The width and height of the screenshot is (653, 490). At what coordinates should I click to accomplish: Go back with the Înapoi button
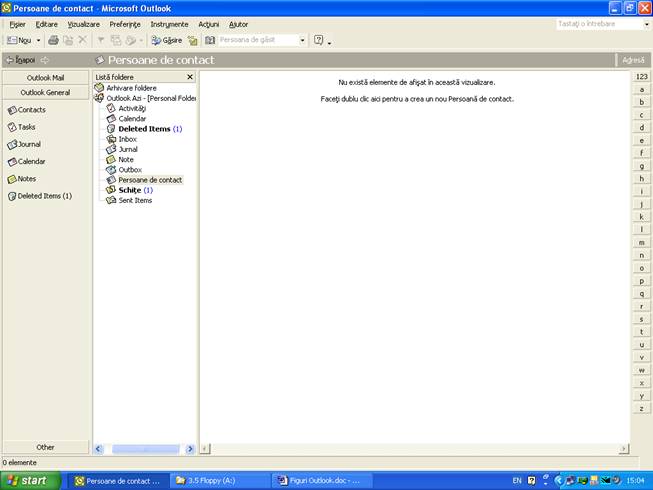[20, 60]
